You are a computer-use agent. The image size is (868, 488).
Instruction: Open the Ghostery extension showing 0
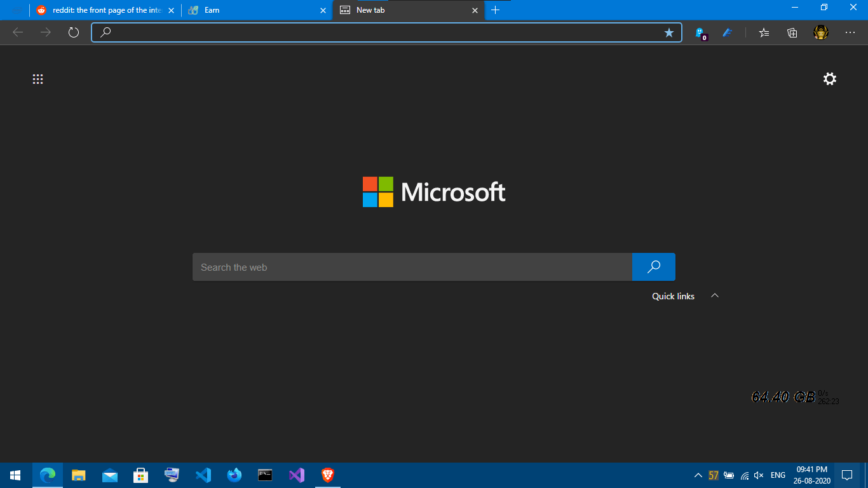coord(700,33)
